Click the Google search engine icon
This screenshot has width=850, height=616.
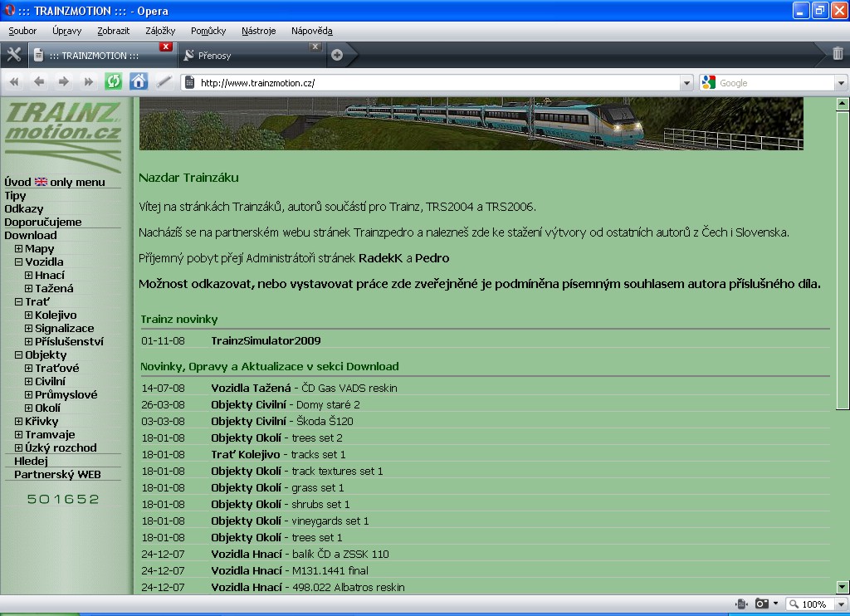(709, 82)
